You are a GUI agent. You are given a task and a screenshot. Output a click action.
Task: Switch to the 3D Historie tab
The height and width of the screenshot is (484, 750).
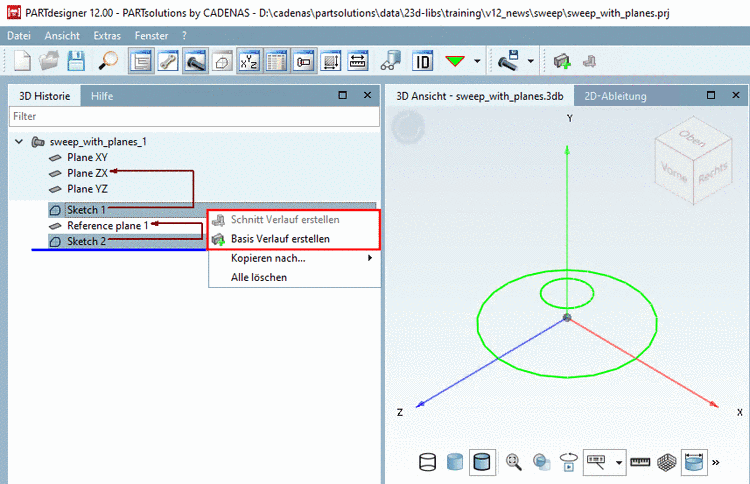click(x=44, y=96)
